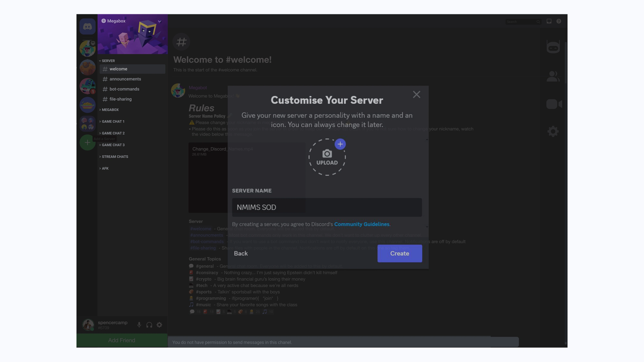The width and height of the screenshot is (644, 362).
Task: Click the help question mark icon
Action: click(559, 22)
